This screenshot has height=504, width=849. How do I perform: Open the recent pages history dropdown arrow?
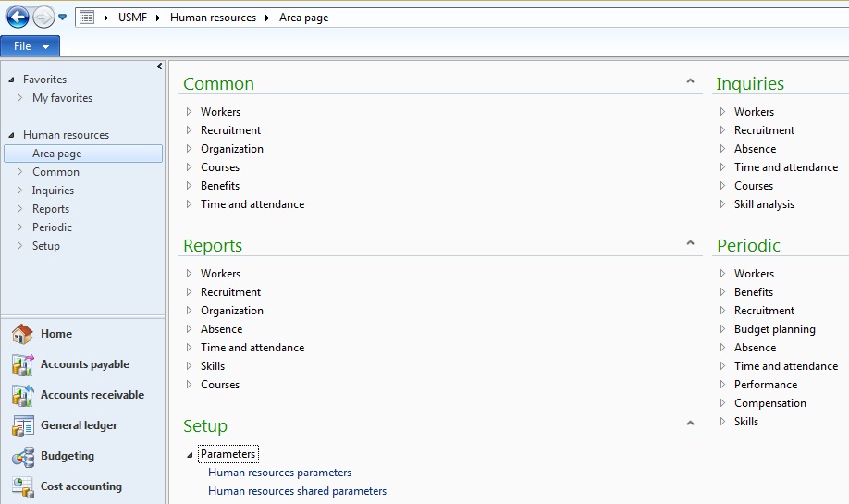point(63,18)
